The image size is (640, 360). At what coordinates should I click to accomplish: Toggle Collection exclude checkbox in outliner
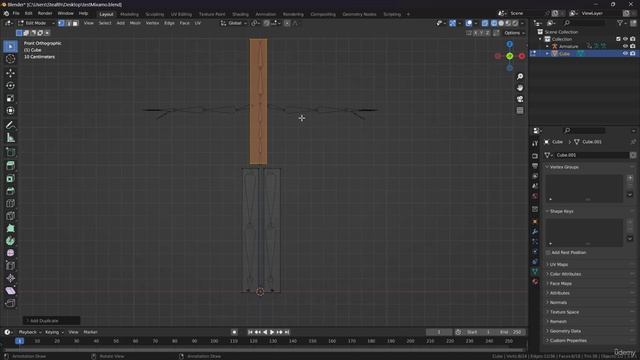click(618, 39)
